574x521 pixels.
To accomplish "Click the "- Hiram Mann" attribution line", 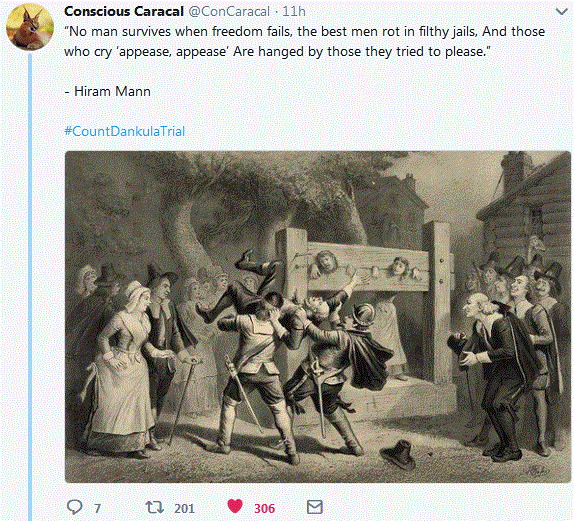I will (107, 91).
